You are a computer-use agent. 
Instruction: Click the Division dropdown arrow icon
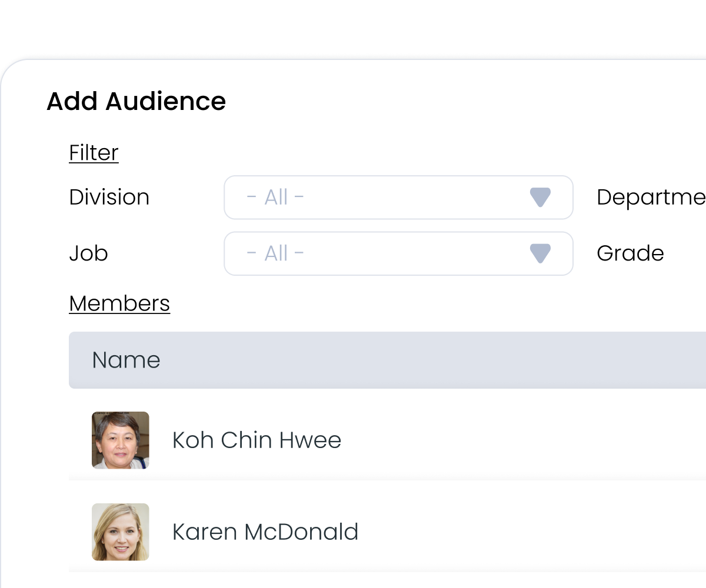540,198
